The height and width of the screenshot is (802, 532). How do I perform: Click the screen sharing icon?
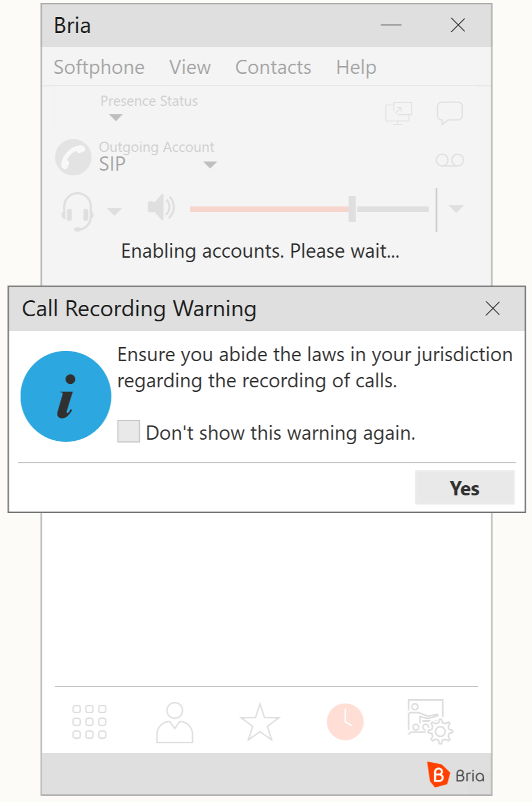(x=398, y=113)
